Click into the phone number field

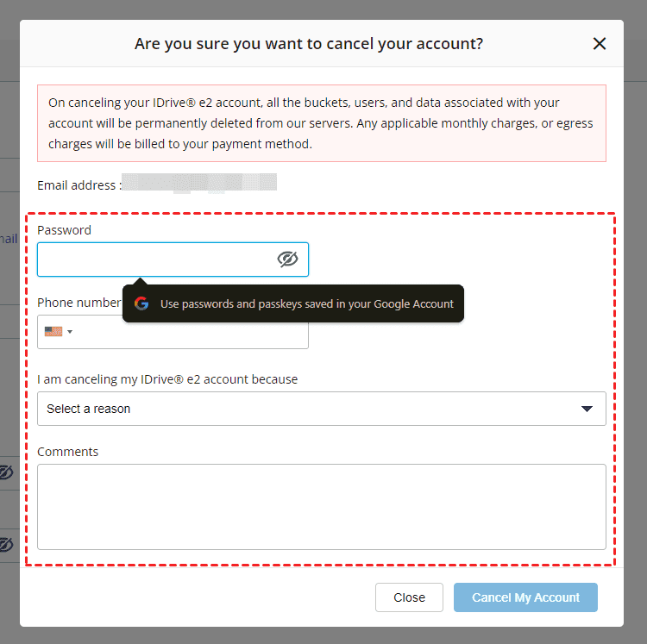tap(190, 332)
